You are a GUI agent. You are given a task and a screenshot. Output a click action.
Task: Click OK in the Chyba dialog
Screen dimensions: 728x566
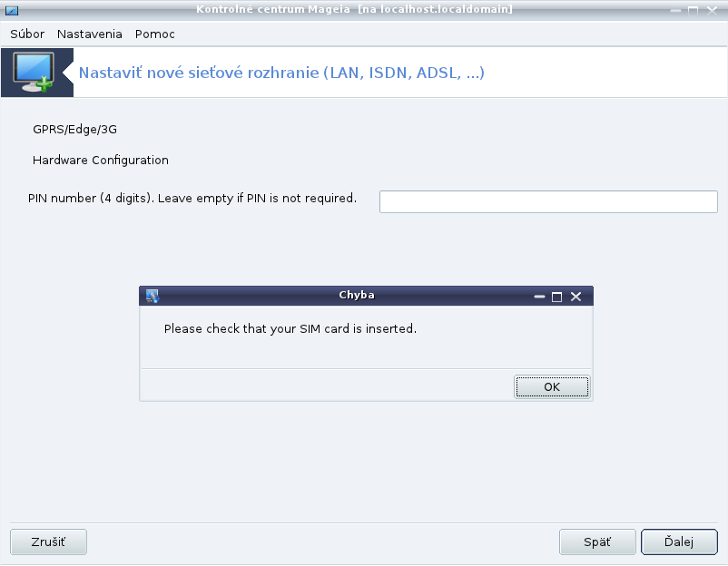(552, 387)
